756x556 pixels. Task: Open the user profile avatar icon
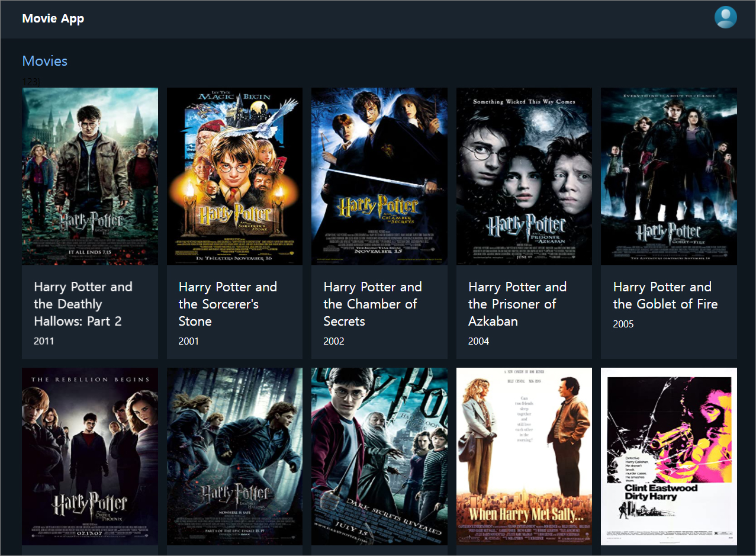725,17
